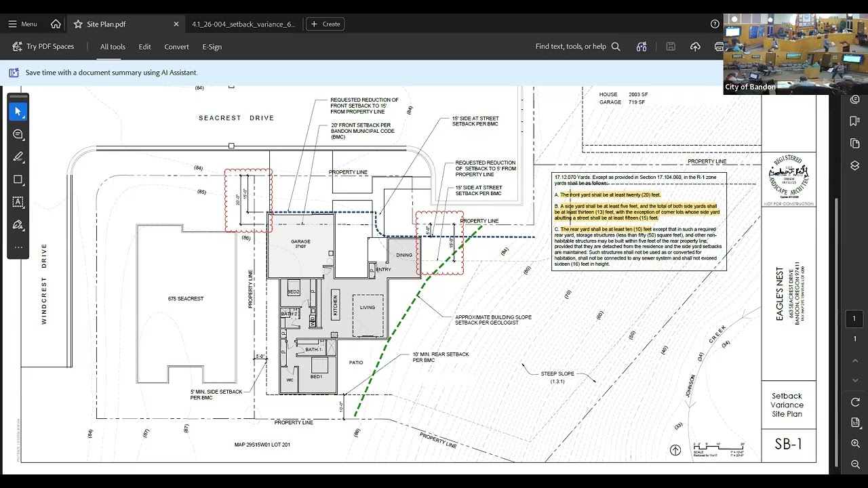This screenshot has height=488, width=868.
Task: Choose the Select arrow tool
Action: point(18,112)
